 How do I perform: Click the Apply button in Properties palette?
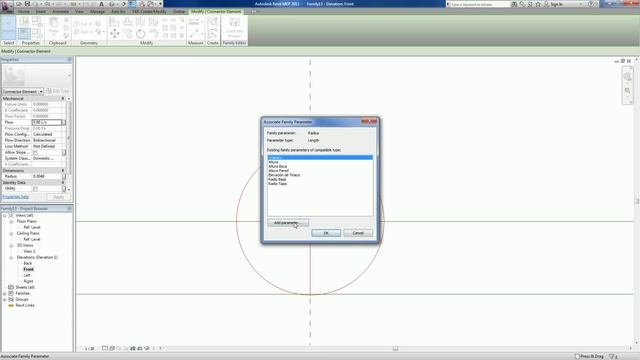coord(58,197)
